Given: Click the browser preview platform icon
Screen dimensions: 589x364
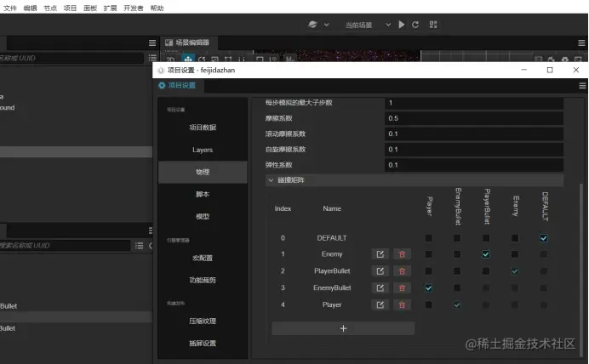Looking at the screenshot, I should [312, 25].
